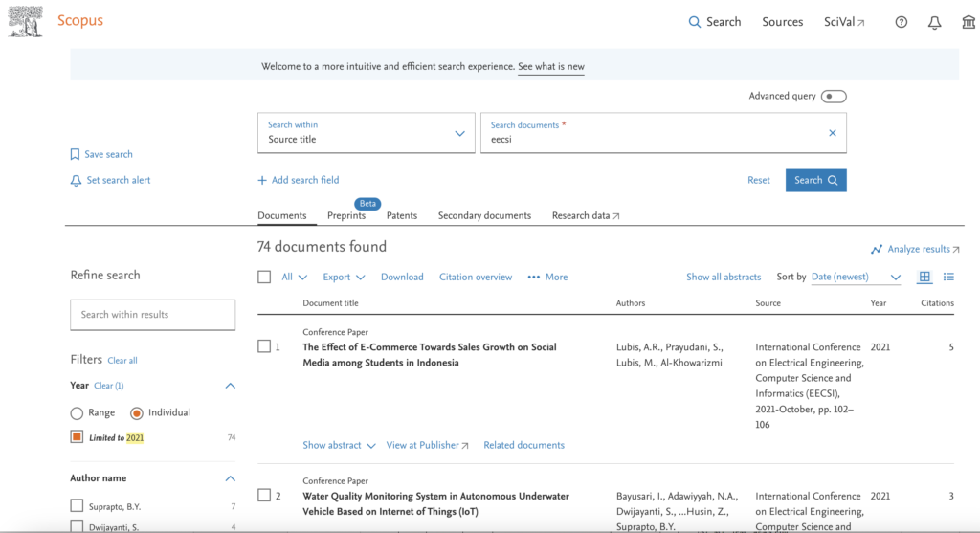Screen dimensions: 980x533
Task: Uncheck the Limited to 2021 filter
Action: (77, 437)
